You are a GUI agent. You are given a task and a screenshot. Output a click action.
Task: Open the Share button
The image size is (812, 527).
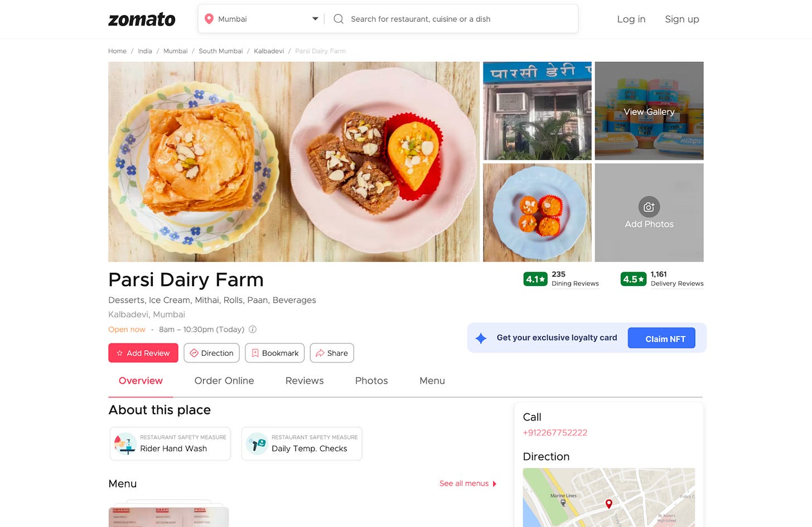332,353
